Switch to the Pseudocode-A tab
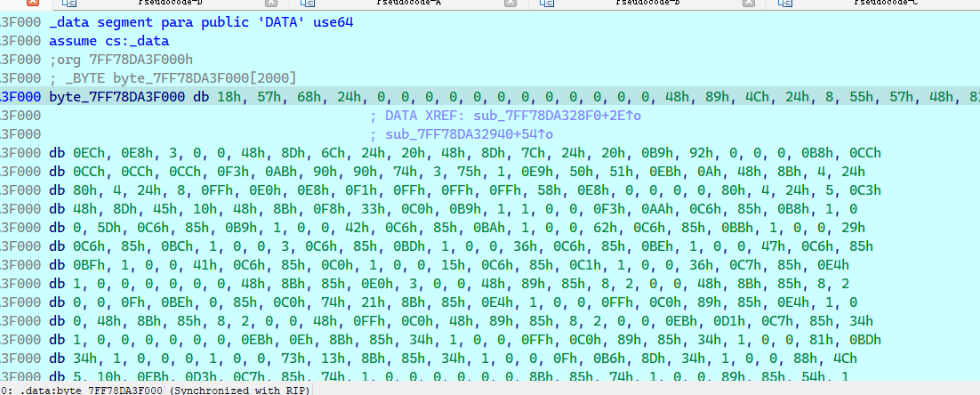The width and height of the screenshot is (980, 395). coord(410,4)
